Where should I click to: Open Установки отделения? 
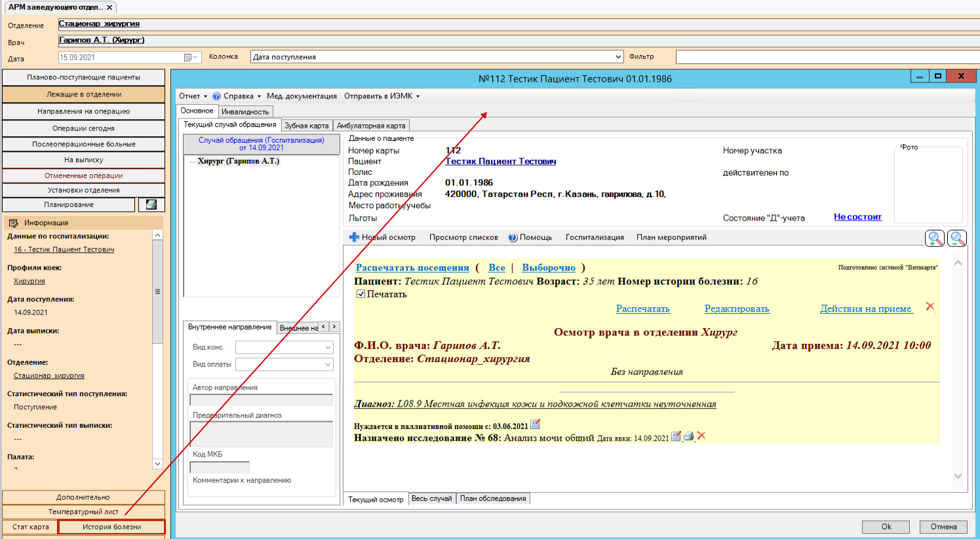click(83, 190)
